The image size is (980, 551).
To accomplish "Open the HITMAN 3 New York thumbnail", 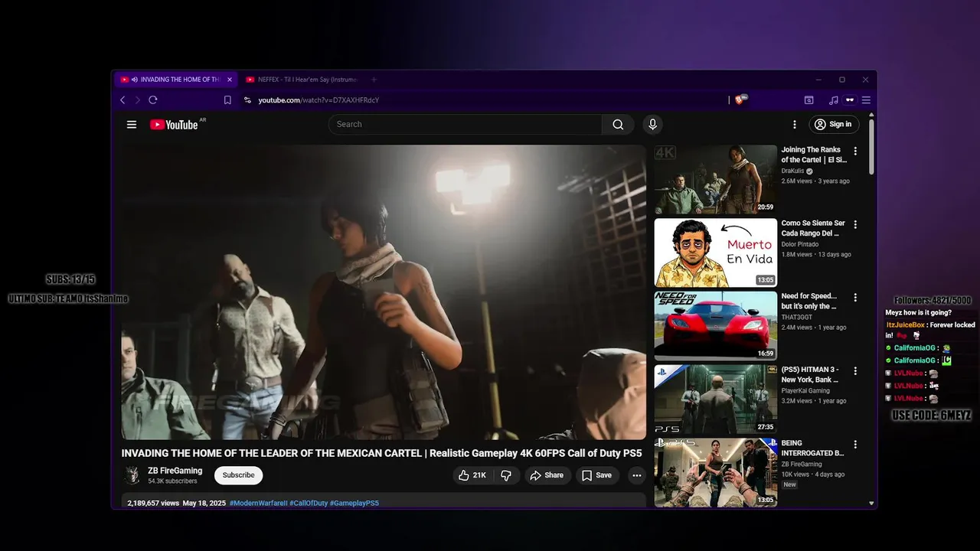I will click(715, 399).
